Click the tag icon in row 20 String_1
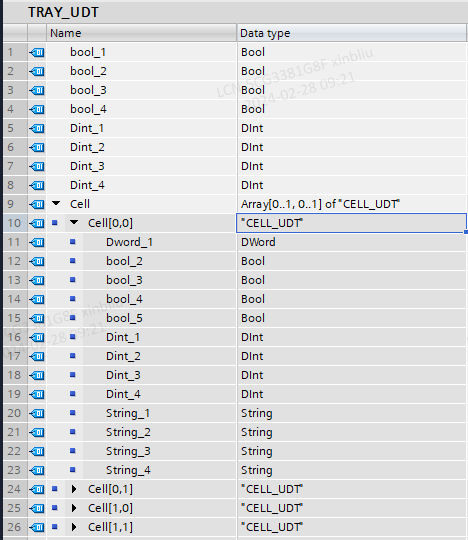Image resolution: width=468 pixels, height=540 pixels. click(x=37, y=414)
